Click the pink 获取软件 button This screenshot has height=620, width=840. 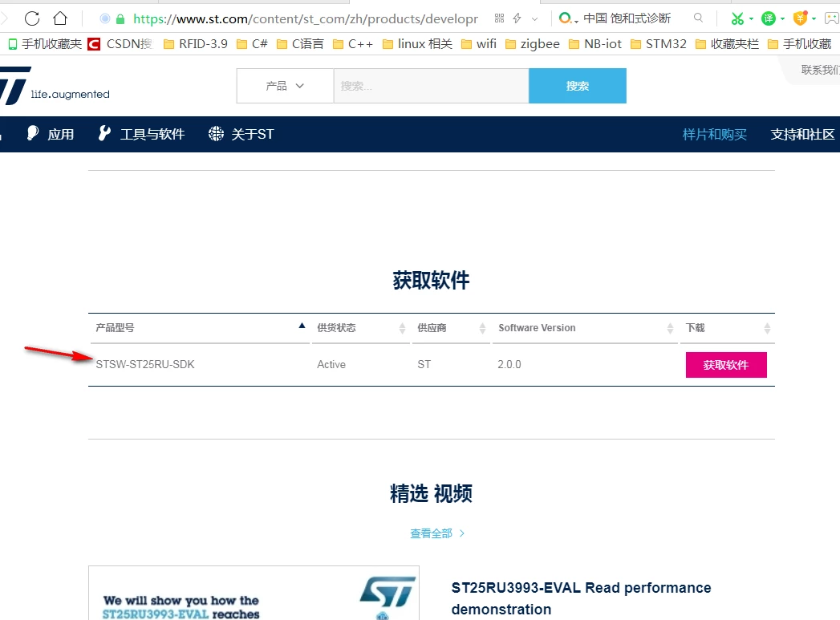pos(726,365)
